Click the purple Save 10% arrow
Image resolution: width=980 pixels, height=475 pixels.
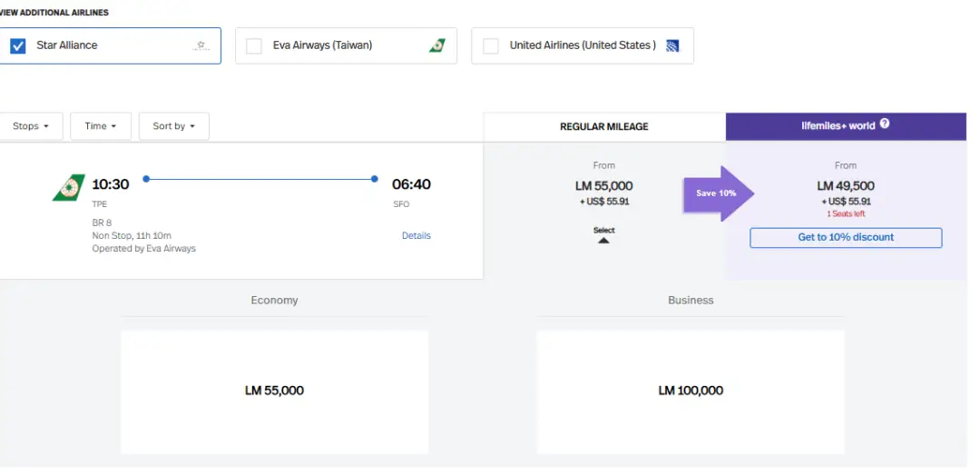coord(718,193)
